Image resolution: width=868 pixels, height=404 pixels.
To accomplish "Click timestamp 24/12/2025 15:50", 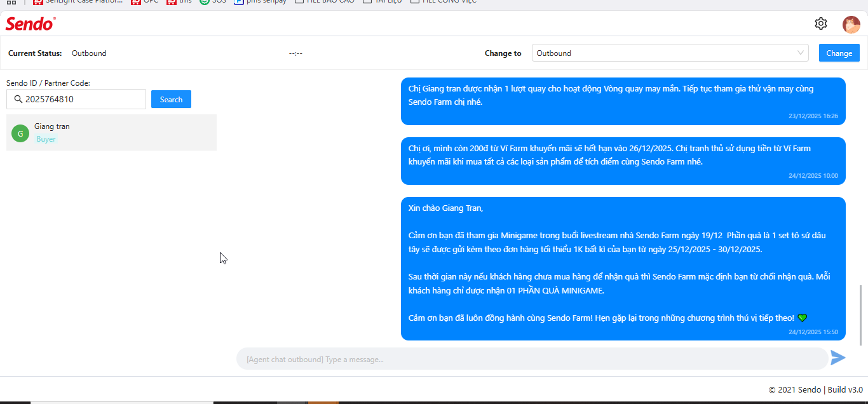I will pyautogui.click(x=813, y=332).
